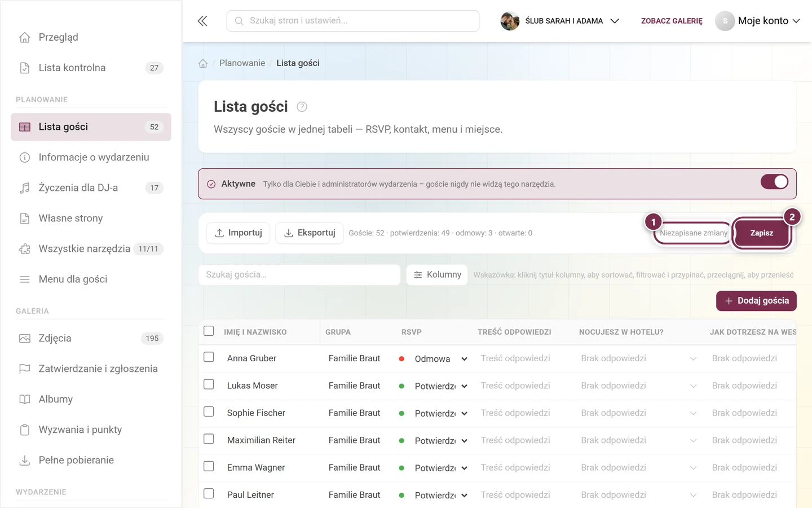This screenshot has width=812, height=508.
Task: Select the checkbox for Sophie Fischer
Action: (209, 412)
